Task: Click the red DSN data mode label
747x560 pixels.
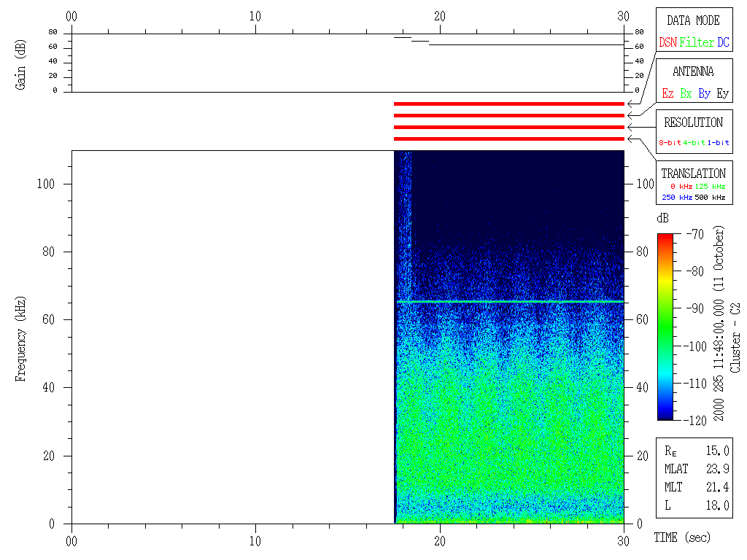Action: click(667, 43)
